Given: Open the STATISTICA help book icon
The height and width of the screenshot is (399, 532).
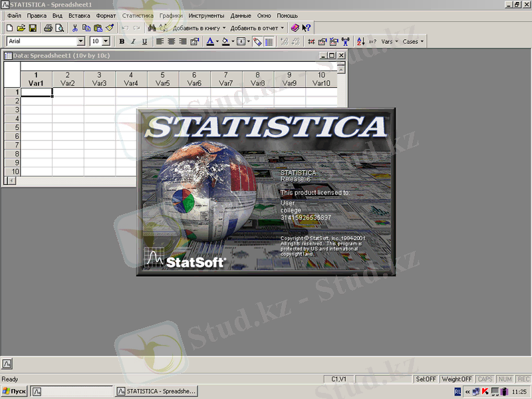Looking at the screenshot, I should pos(295,28).
